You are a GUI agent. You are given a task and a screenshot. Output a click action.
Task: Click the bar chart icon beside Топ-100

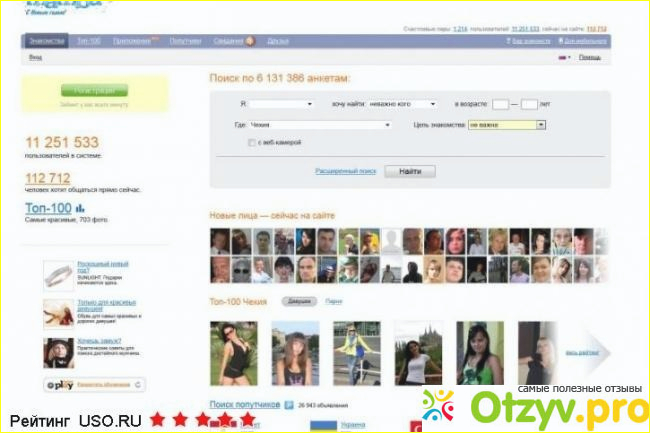(x=80, y=208)
